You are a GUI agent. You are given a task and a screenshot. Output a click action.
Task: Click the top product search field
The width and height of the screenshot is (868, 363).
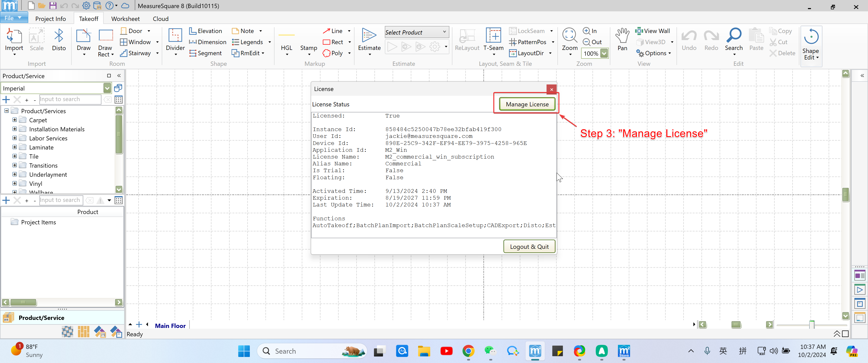(x=70, y=99)
